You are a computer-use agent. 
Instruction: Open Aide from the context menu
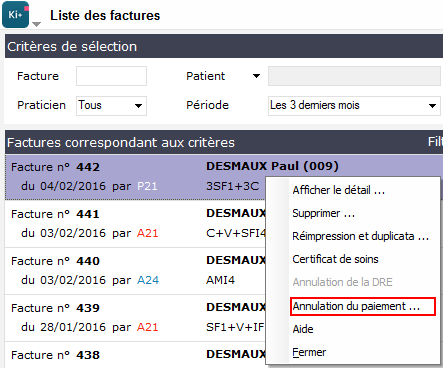pos(303,329)
